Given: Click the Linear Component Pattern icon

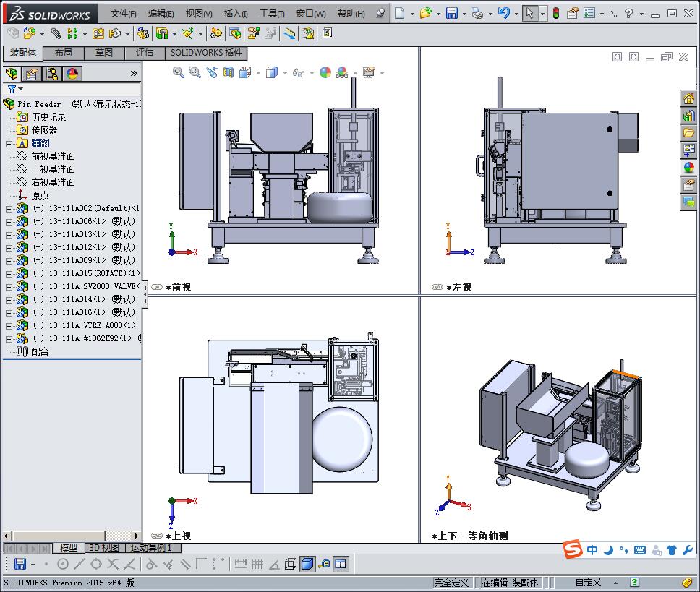Looking at the screenshot, I should click(72, 33).
